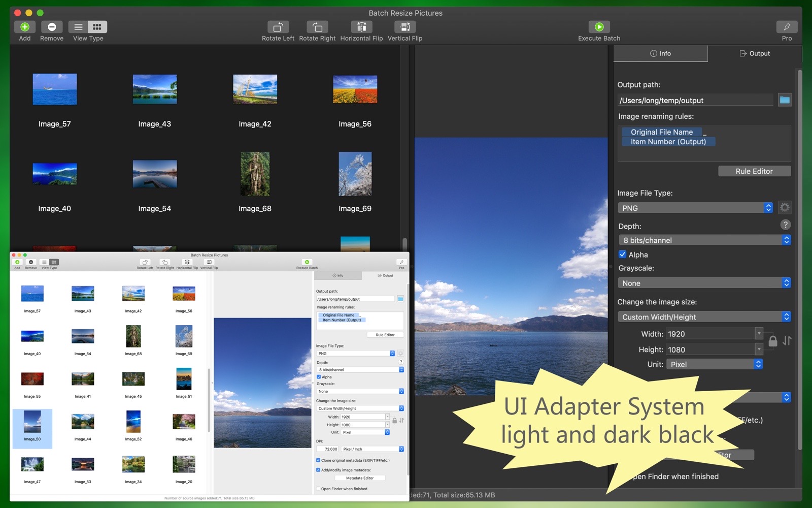This screenshot has height=508, width=812.
Task: Click Rotate Right in the dark window toolbar
Action: tap(317, 27)
